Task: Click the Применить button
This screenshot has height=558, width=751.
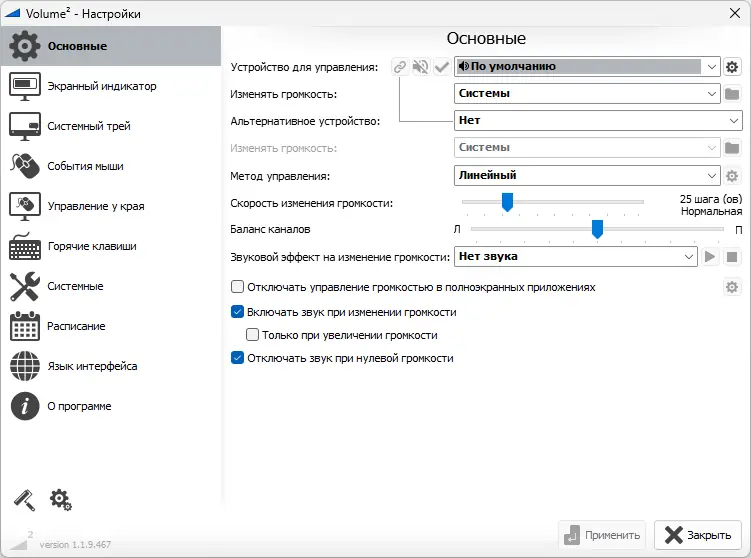Action: point(600,535)
